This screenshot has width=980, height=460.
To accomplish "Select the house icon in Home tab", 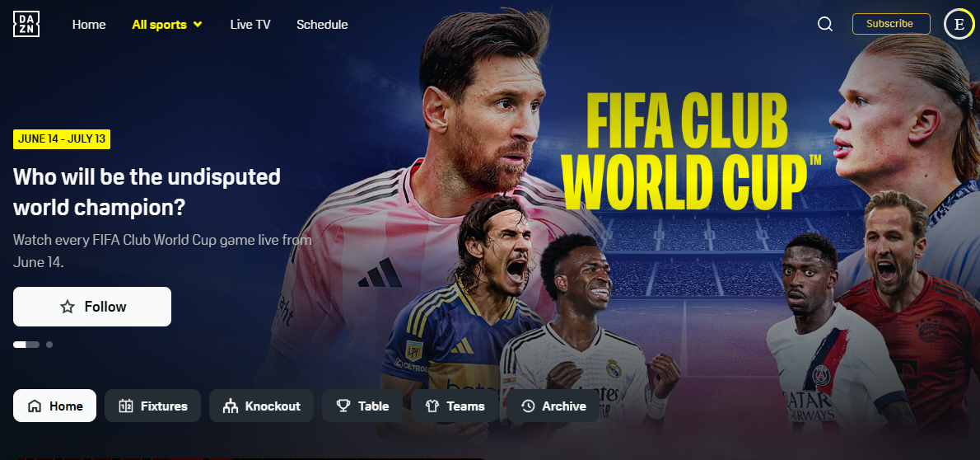I will (35, 406).
